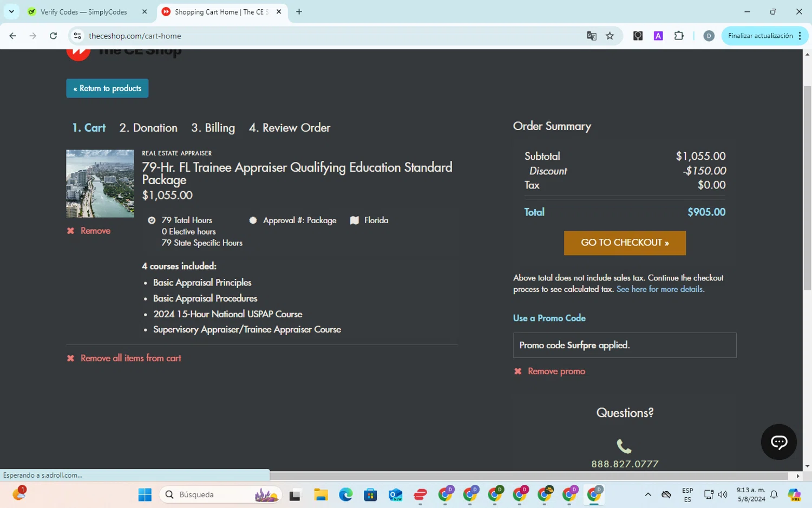
Task: Reload the page with refresh icon
Action: coord(53,36)
